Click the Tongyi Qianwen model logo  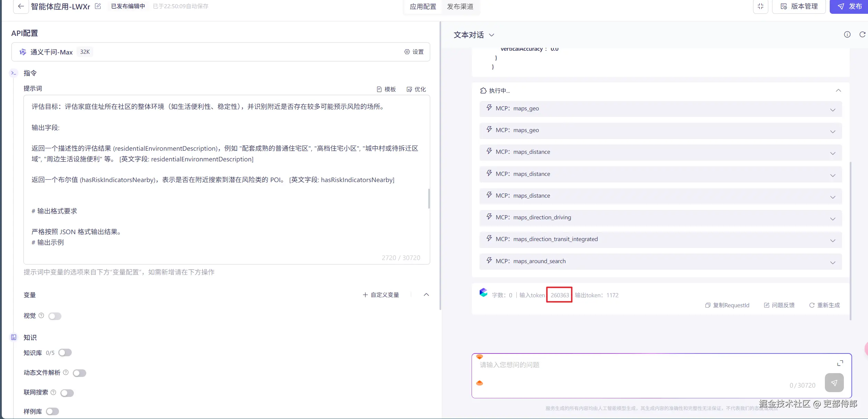pyautogui.click(x=23, y=52)
